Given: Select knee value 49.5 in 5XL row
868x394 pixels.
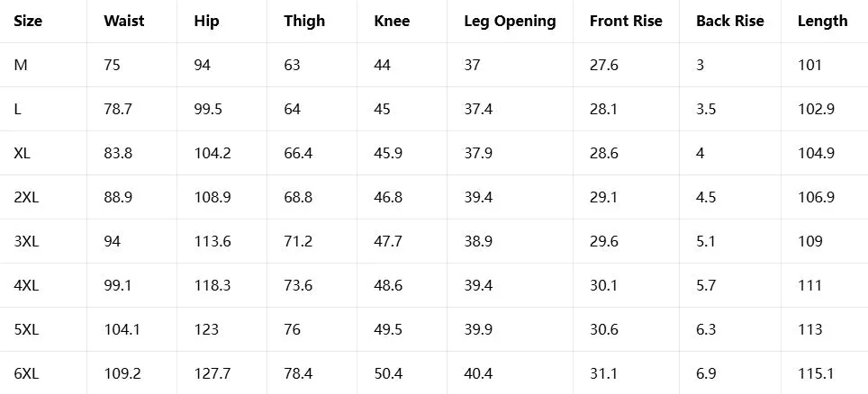Looking at the screenshot, I should click(388, 330).
